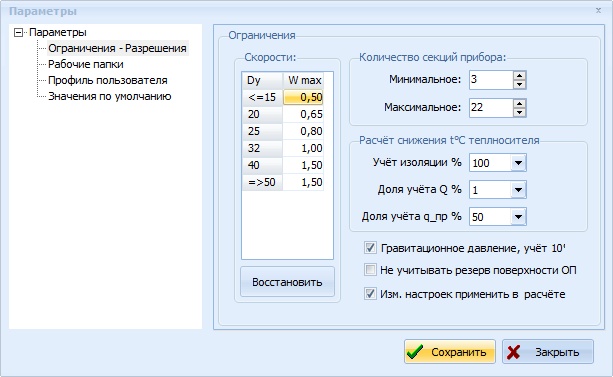
Task: Select W max cell for Dy =>50
Action: 303,182
